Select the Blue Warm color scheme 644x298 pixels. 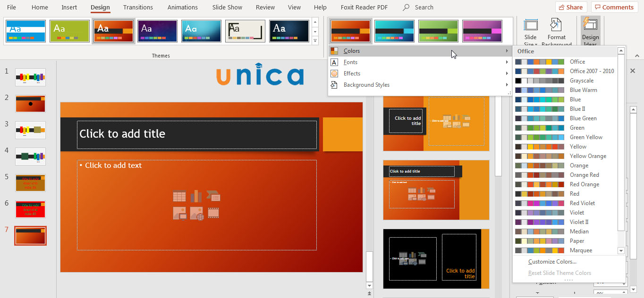(565, 90)
